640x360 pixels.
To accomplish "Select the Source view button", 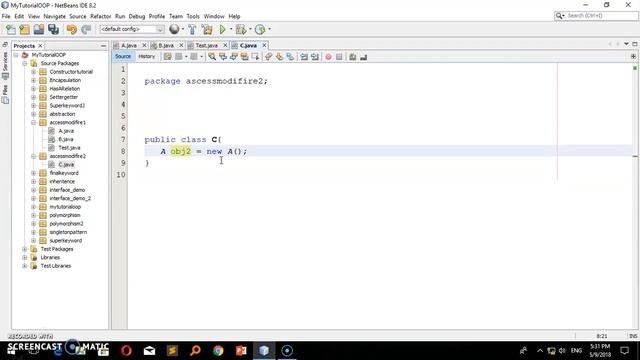I will [123, 56].
